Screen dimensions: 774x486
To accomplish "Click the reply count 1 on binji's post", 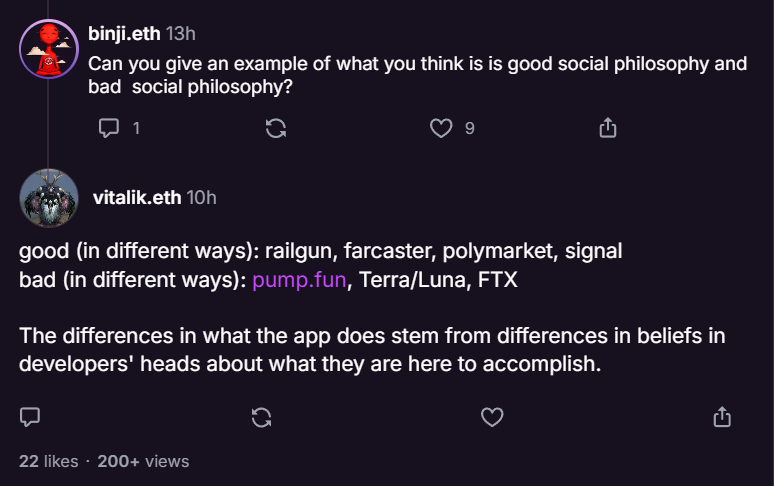I will (x=136, y=128).
